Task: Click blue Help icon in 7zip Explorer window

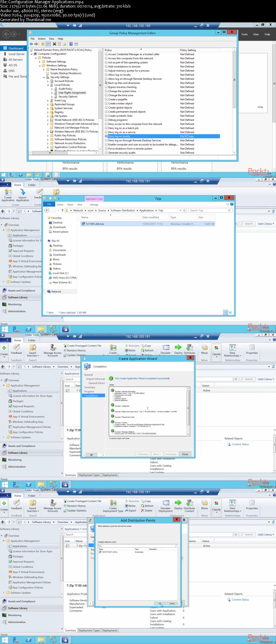Action: pyautogui.click(x=232, y=204)
